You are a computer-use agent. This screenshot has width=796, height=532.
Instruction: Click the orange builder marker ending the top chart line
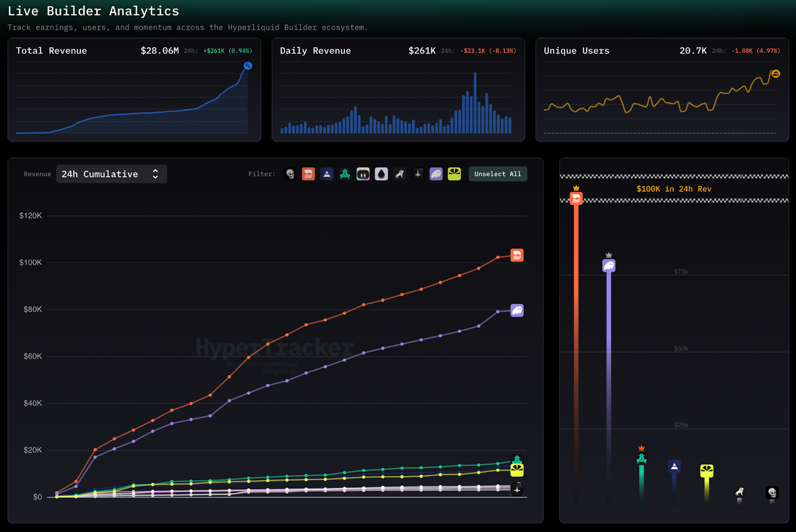(517, 256)
